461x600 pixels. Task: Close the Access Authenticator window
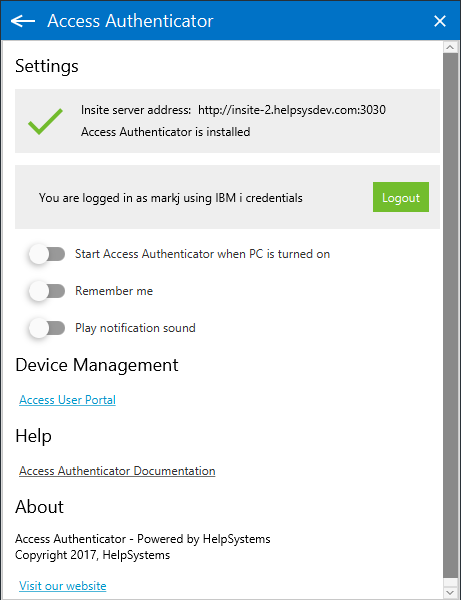[x=440, y=21]
